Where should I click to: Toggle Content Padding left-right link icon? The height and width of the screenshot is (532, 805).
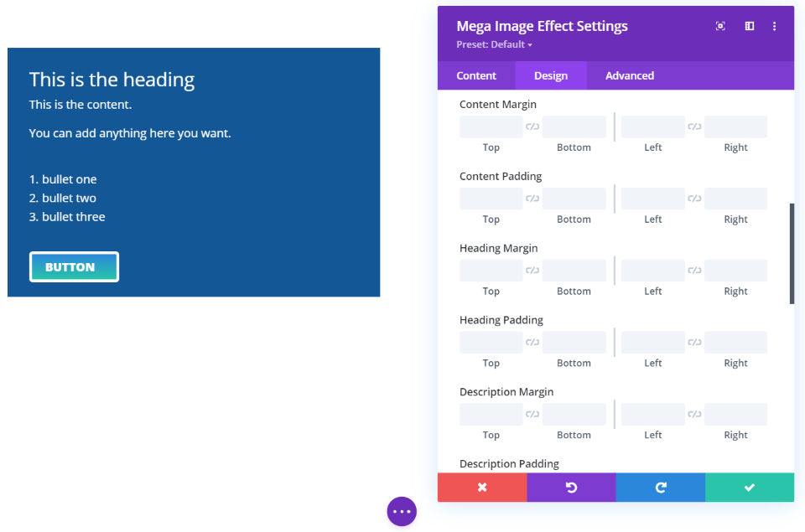click(x=694, y=199)
